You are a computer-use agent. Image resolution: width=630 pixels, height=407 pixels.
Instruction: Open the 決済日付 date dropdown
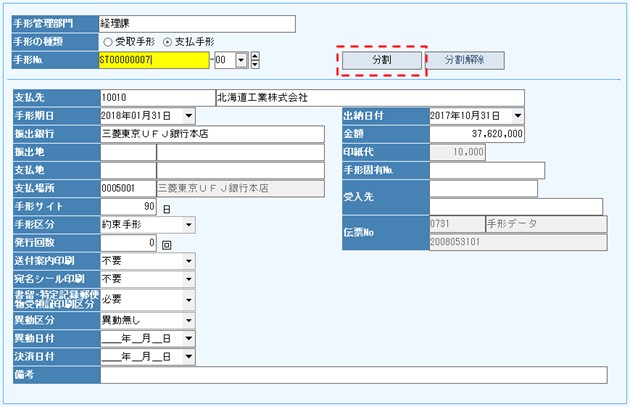(190, 356)
